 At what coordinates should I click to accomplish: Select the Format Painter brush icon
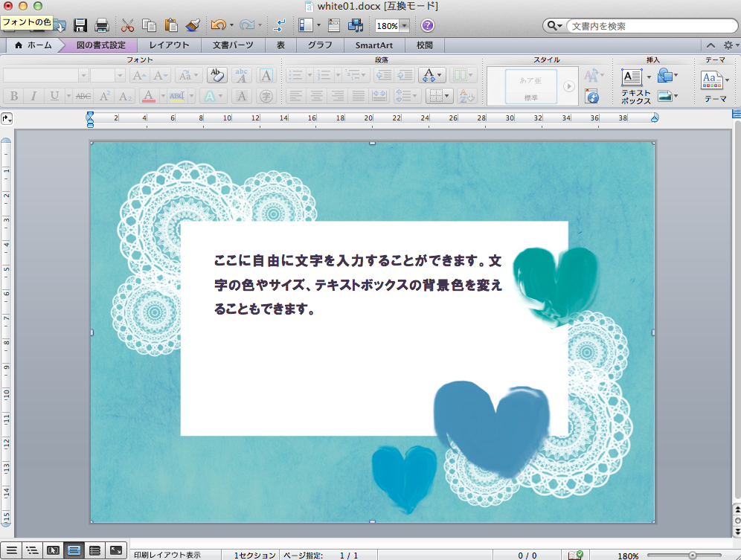point(192,25)
